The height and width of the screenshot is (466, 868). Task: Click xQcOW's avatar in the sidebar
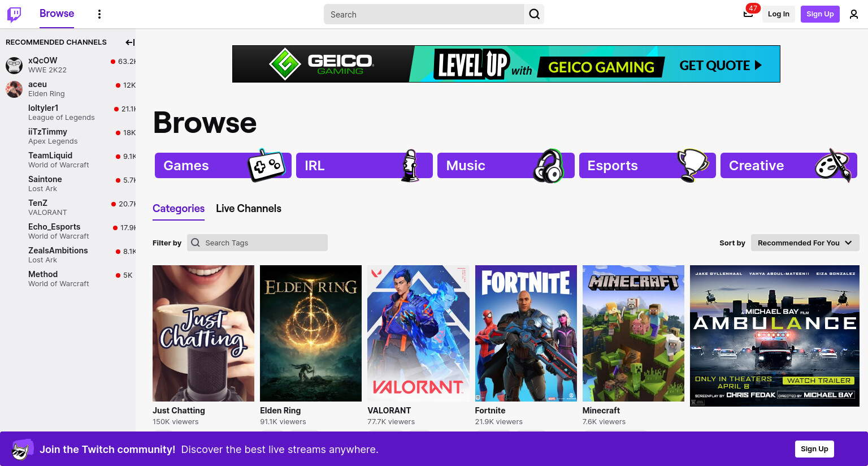click(14, 65)
